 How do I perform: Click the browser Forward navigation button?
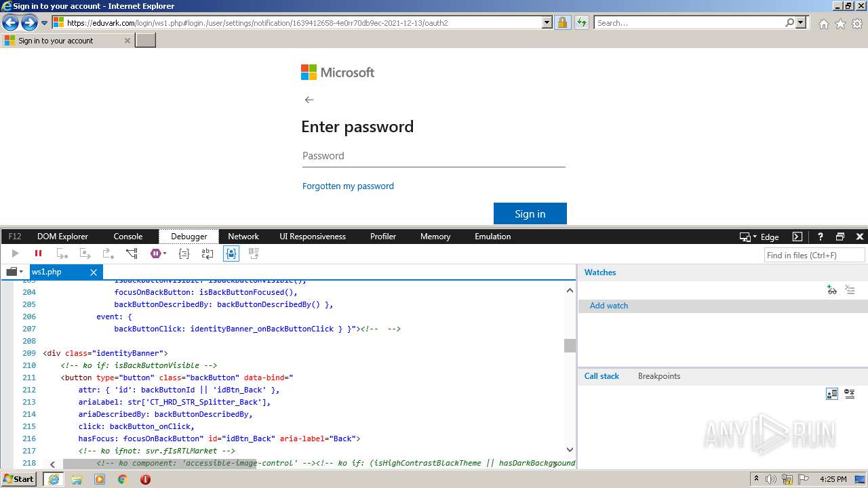coord(29,23)
